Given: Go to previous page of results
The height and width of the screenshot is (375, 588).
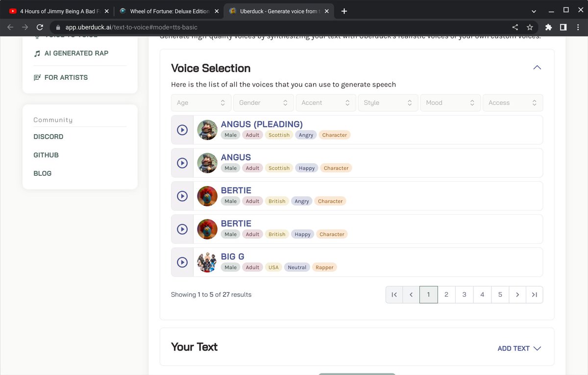Looking at the screenshot, I should click(x=411, y=295).
